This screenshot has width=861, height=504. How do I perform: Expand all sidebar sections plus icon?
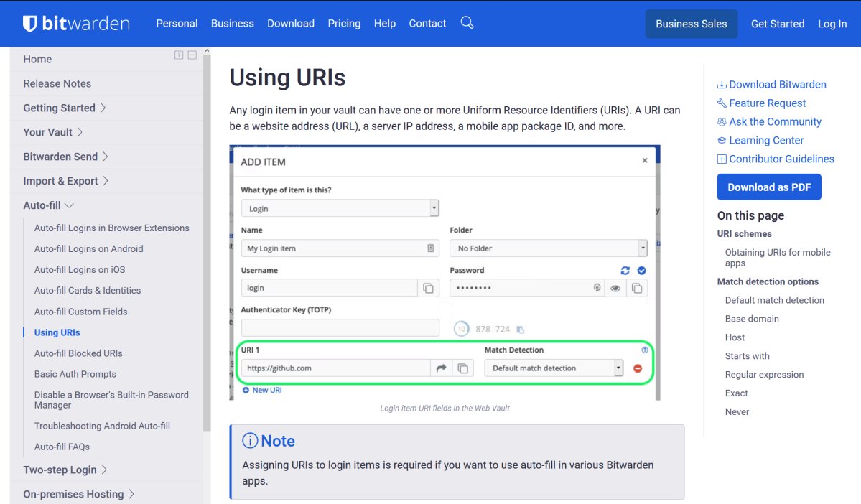pos(179,55)
